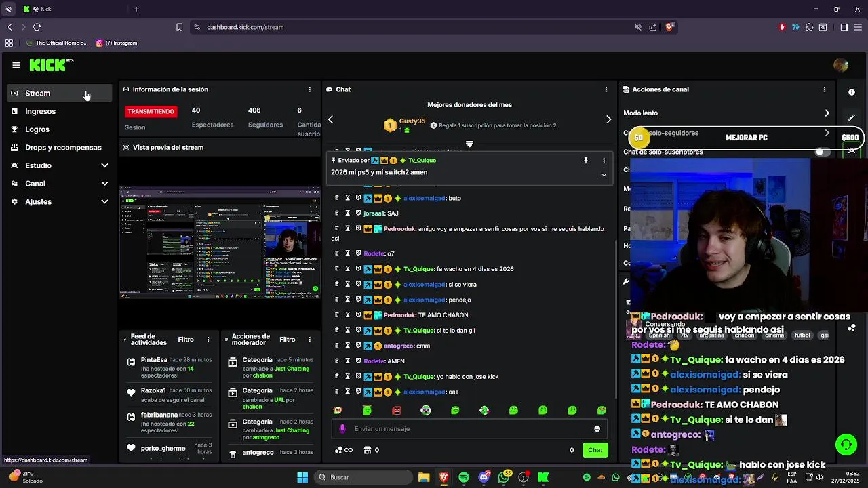Expand the pinned message chevron
Image resolution: width=868 pixels, height=488 pixels.
604,175
